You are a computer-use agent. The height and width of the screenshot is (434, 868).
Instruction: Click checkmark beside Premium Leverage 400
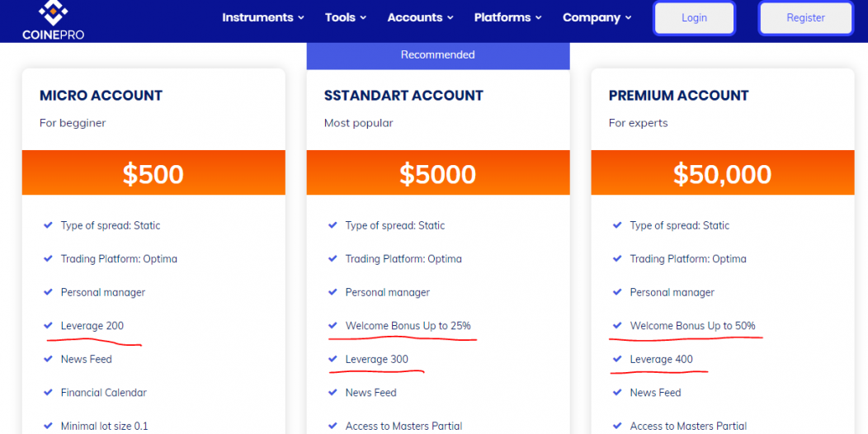pyautogui.click(x=617, y=359)
